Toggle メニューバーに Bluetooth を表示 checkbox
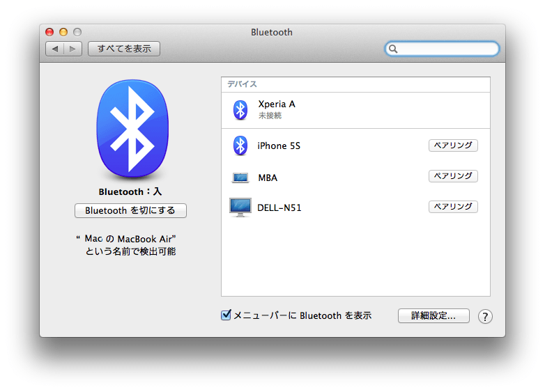This screenshot has height=392, width=545. 226,315
